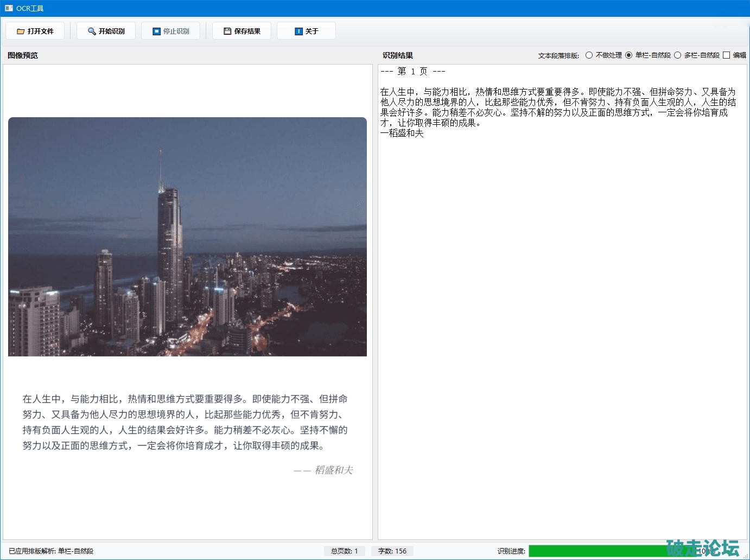Switch to 多栏-自然段 layout mode

(x=677, y=55)
